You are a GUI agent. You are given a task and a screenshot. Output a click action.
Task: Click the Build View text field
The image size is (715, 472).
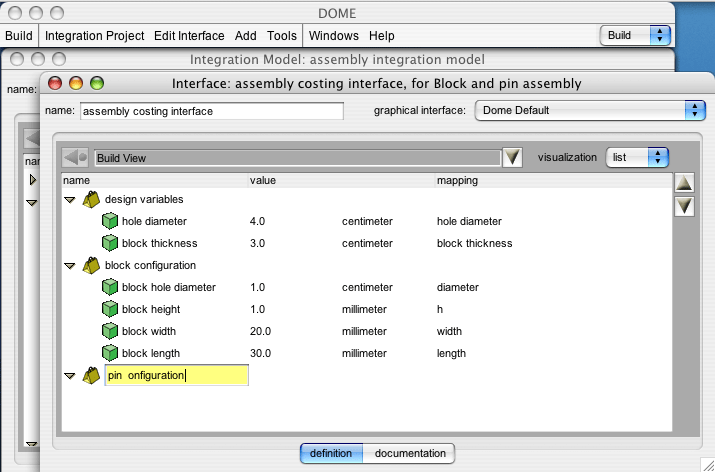298,158
